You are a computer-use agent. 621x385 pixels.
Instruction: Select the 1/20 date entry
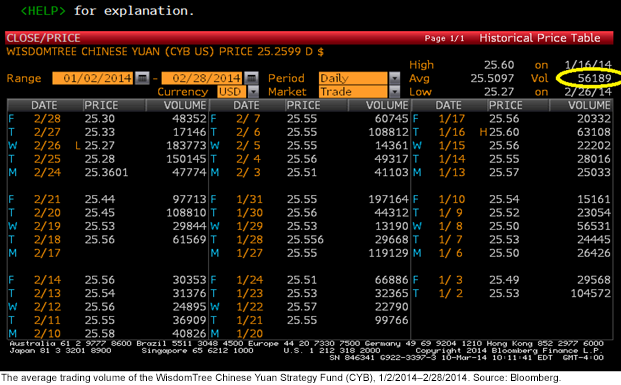click(250, 334)
